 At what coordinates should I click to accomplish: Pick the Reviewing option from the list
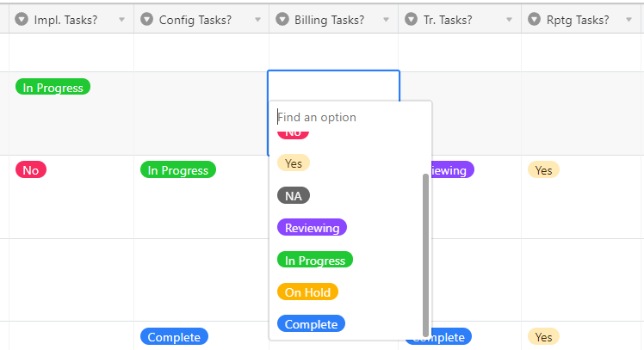point(313,227)
